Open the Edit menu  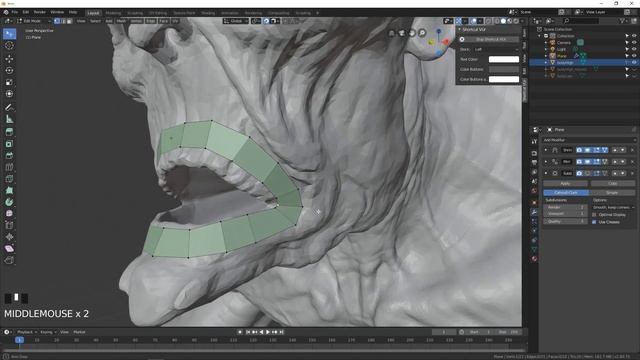[x=26, y=12]
